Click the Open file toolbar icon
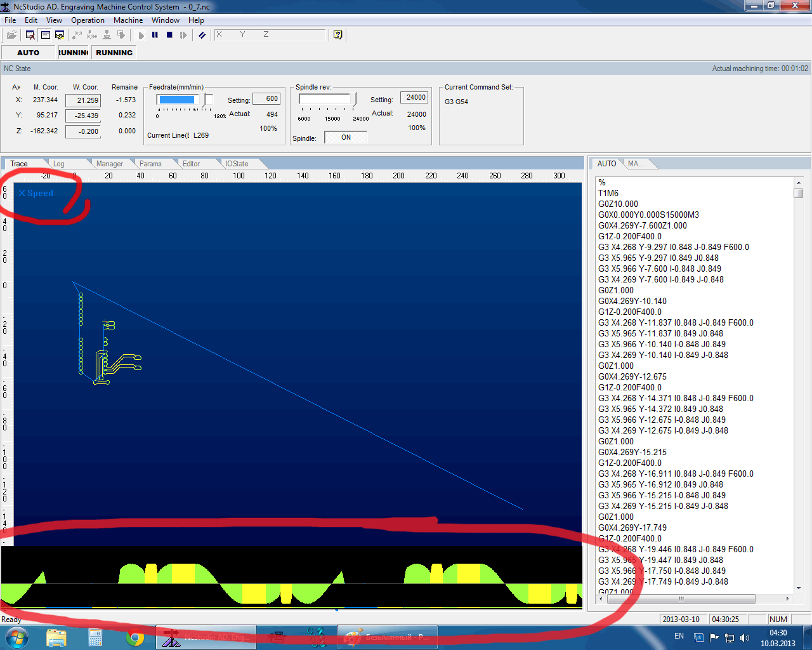This screenshot has height=650, width=812. tap(11, 35)
